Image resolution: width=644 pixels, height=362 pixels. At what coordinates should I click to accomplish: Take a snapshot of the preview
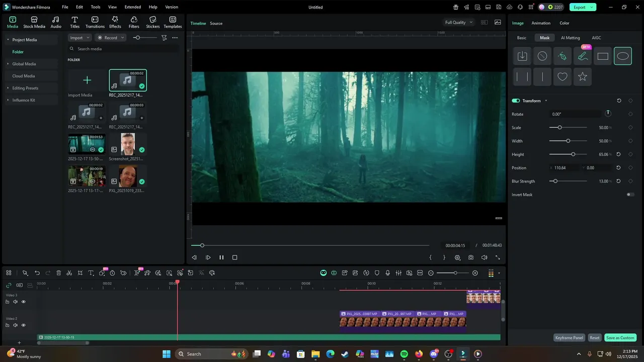click(471, 257)
